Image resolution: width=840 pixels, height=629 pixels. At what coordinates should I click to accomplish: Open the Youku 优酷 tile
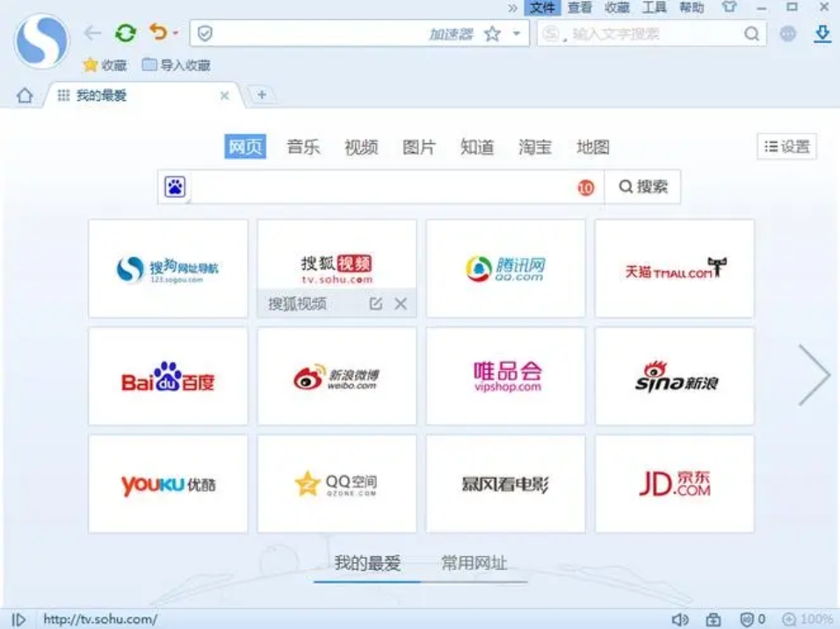[168, 484]
